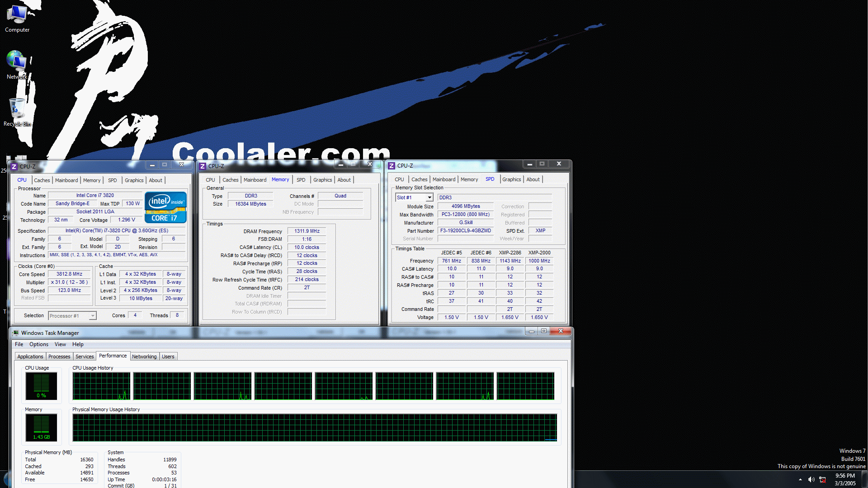
Task: Switch to Services tab in Task Manager
Action: pyautogui.click(x=85, y=357)
